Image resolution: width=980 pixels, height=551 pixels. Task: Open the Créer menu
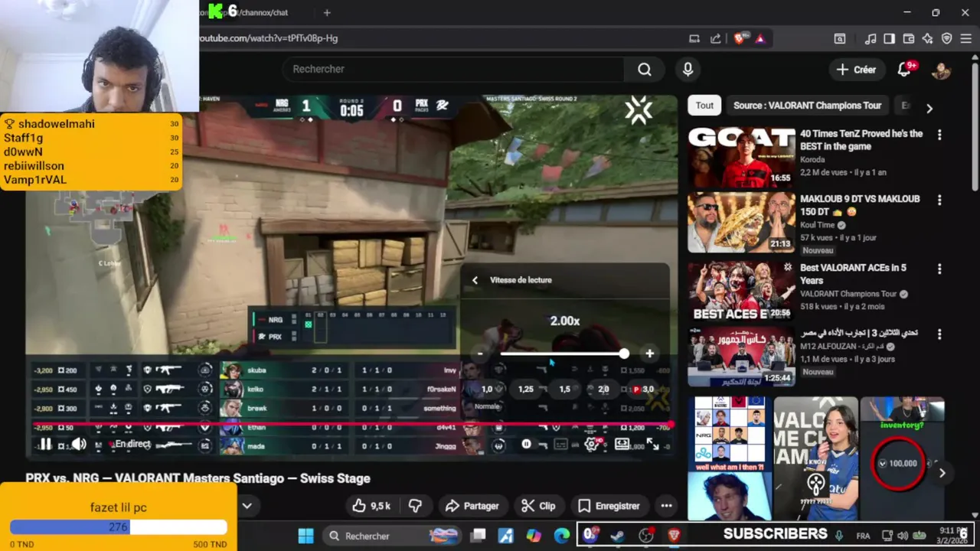tap(856, 70)
